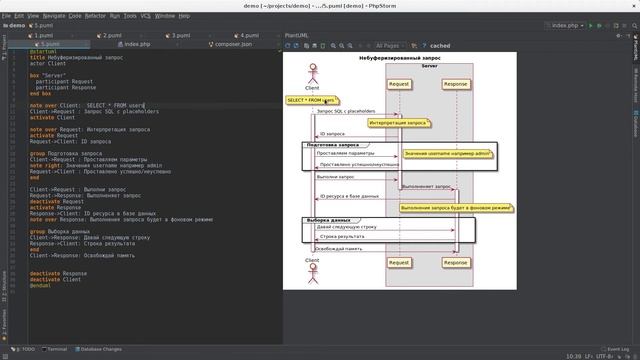The image size is (640, 360).
Task: Click the 'activate Client' code line
Action: point(52,118)
